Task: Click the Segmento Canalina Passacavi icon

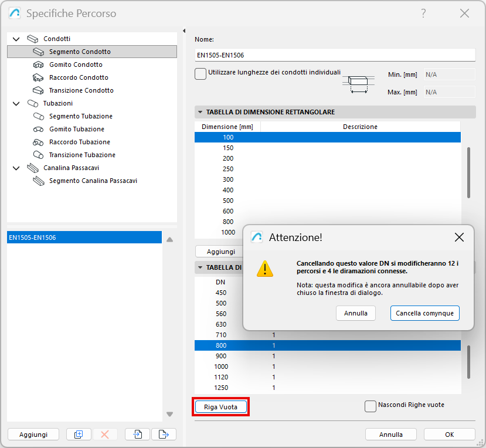Action: (39, 181)
